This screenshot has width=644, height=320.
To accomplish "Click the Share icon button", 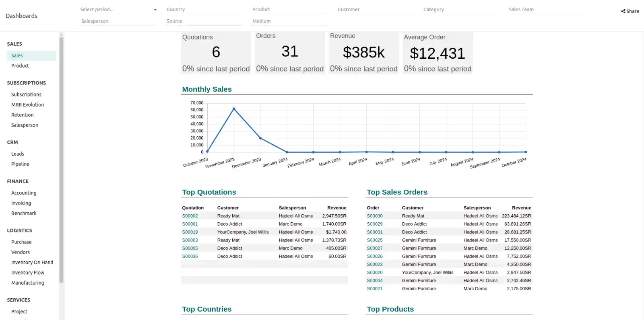I will click(x=630, y=11).
